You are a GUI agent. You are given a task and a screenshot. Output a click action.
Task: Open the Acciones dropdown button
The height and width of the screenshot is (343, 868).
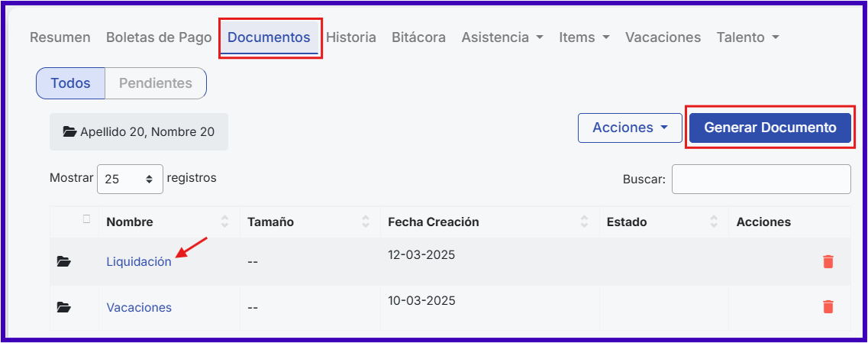point(631,128)
